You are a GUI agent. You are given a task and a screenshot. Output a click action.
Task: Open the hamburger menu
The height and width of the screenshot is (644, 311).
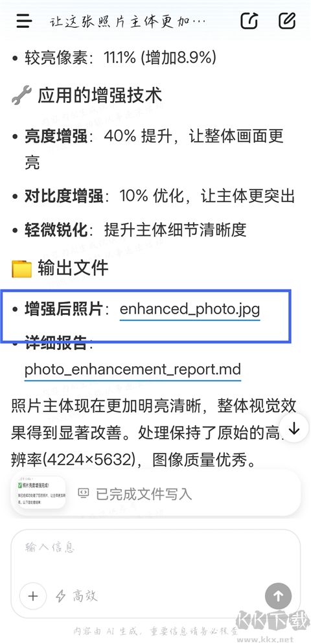pos(24,21)
